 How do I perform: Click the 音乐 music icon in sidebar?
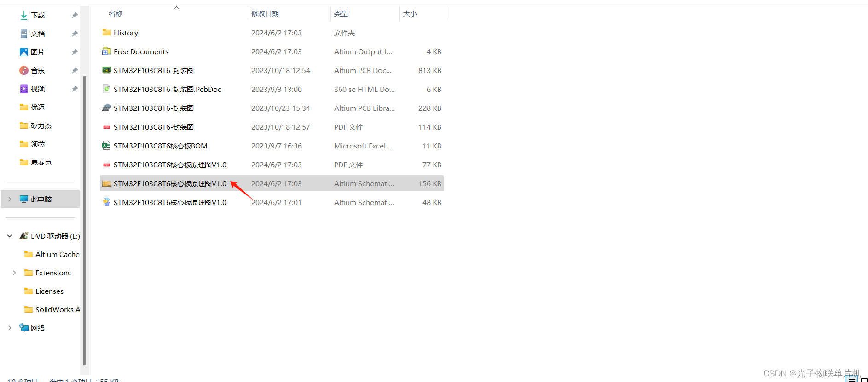pyautogui.click(x=24, y=70)
